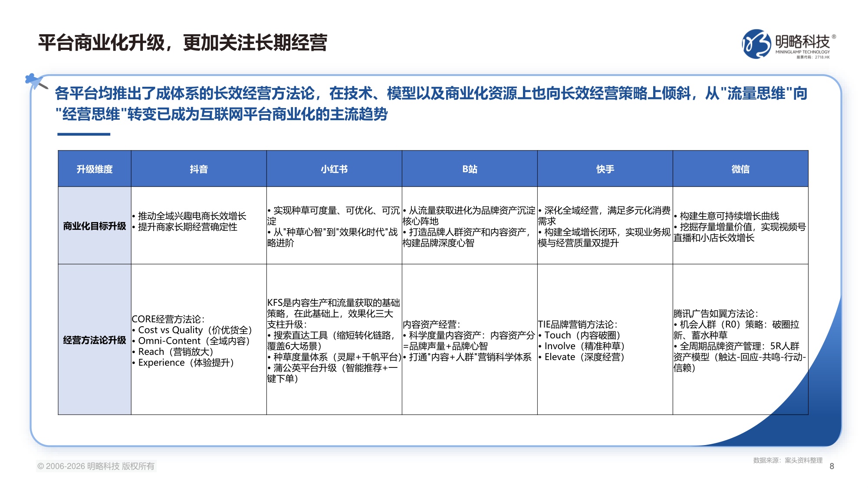
Task: Click the text KFS是内容生产和流量获取的基础
Action: [x=333, y=303]
